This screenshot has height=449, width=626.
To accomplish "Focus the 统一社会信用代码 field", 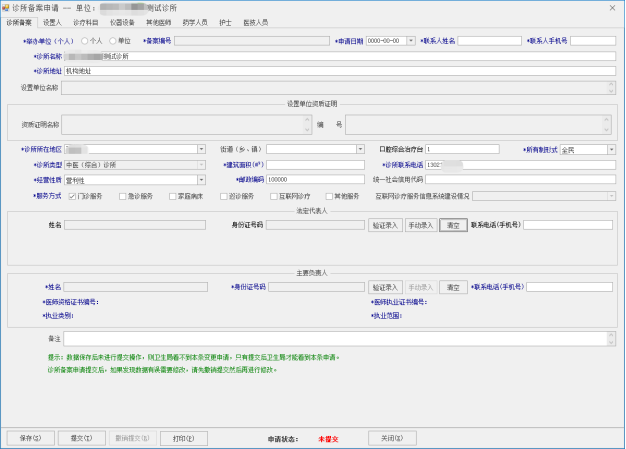I will pyautogui.click(x=520, y=180).
